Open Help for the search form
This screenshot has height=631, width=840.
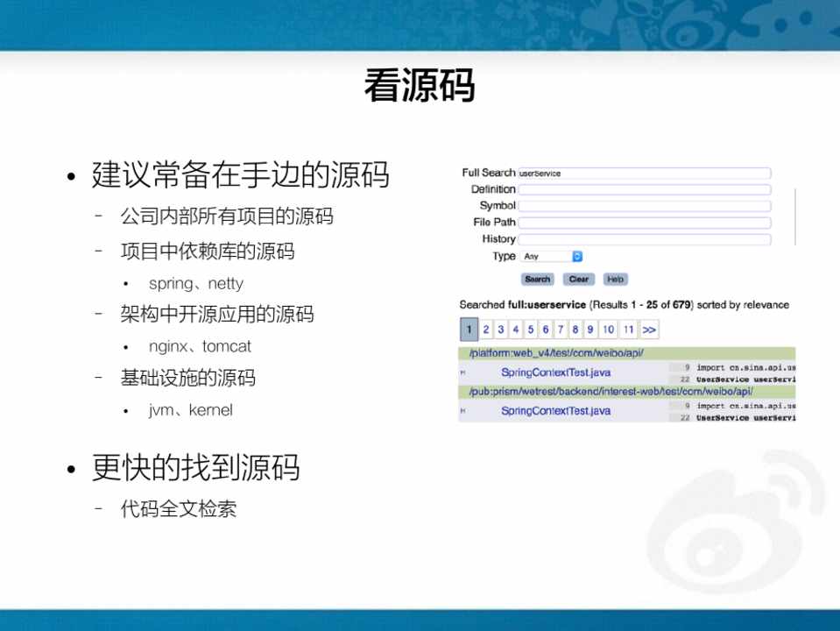[x=615, y=280]
